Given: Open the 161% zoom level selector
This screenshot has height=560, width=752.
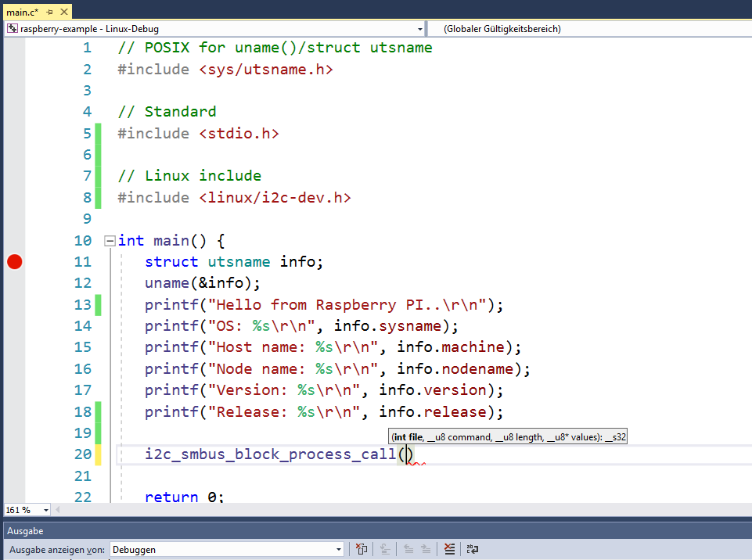Looking at the screenshot, I should [x=26, y=509].
